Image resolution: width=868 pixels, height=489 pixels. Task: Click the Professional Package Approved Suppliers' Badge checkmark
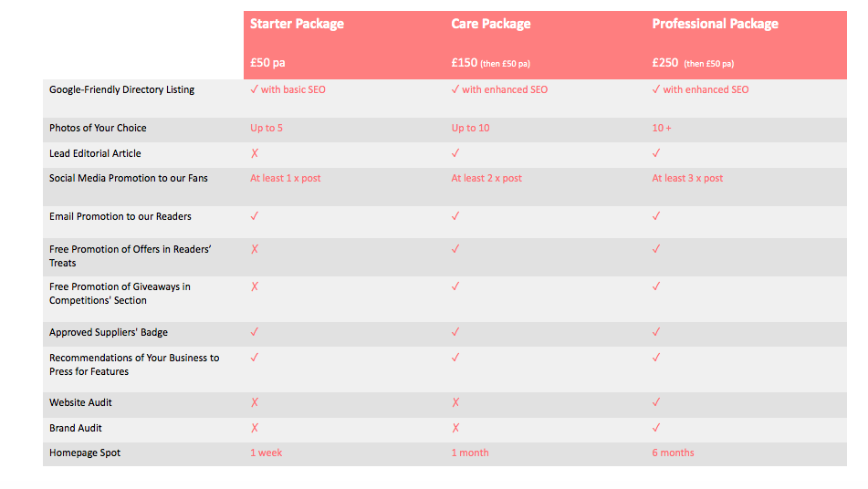click(656, 332)
